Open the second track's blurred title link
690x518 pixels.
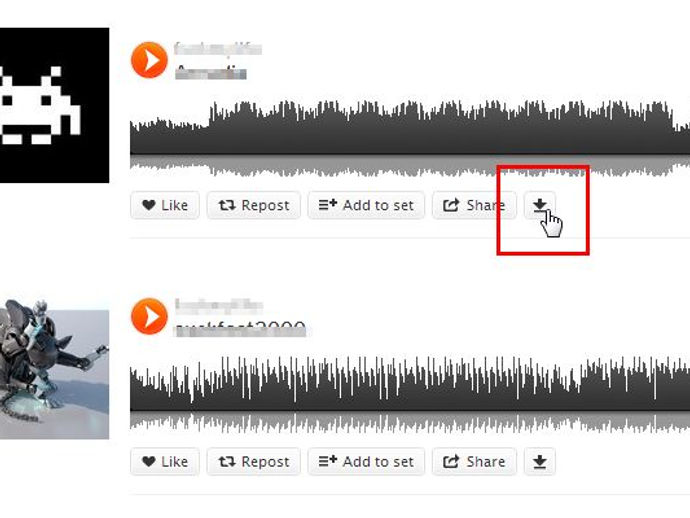click(x=240, y=329)
